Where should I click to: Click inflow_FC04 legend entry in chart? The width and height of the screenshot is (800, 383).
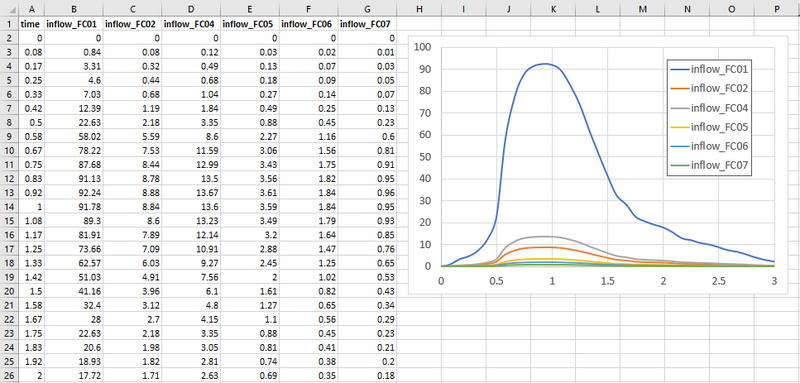click(x=709, y=108)
